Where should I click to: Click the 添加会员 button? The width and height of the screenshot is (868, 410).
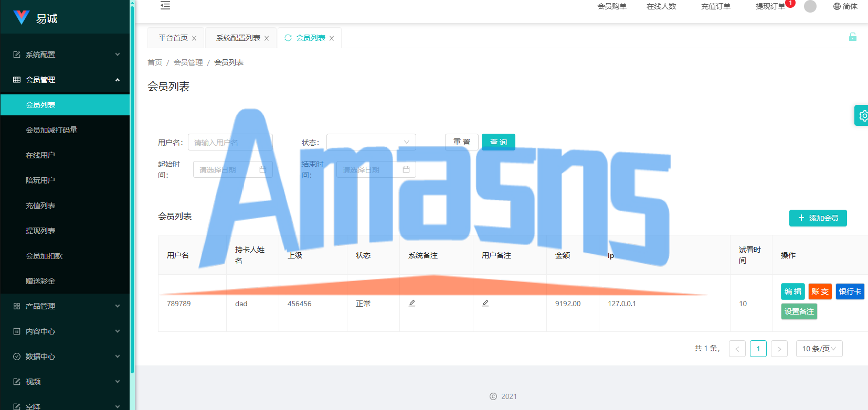point(818,218)
